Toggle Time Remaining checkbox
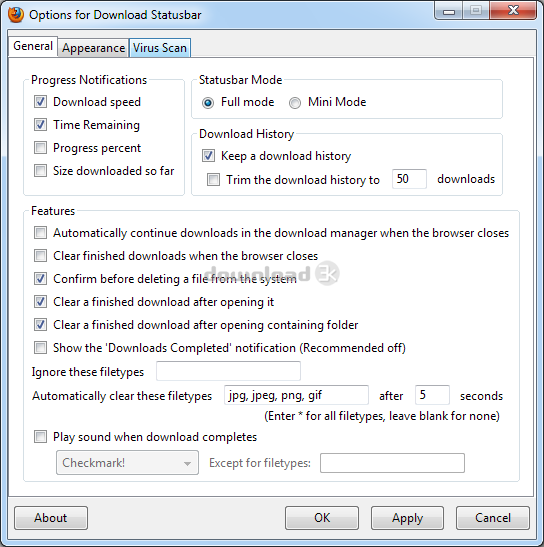The width and height of the screenshot is (544, 547). [40, 125]
